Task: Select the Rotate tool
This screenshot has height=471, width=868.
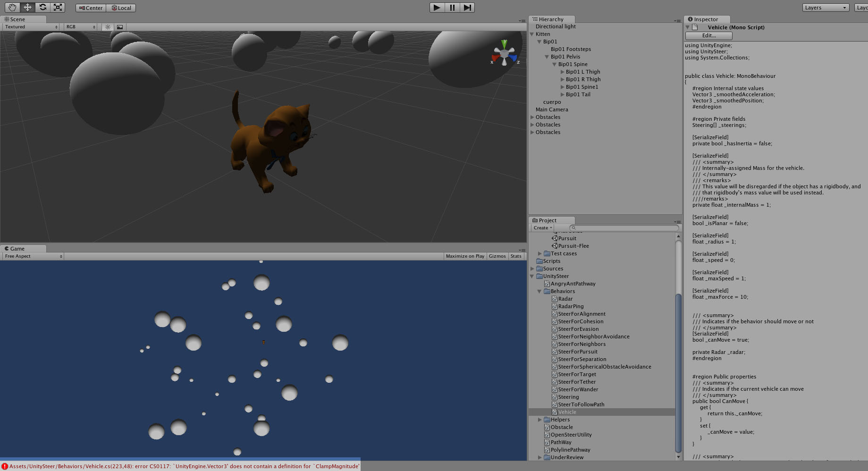Action: tap(42, 7)
